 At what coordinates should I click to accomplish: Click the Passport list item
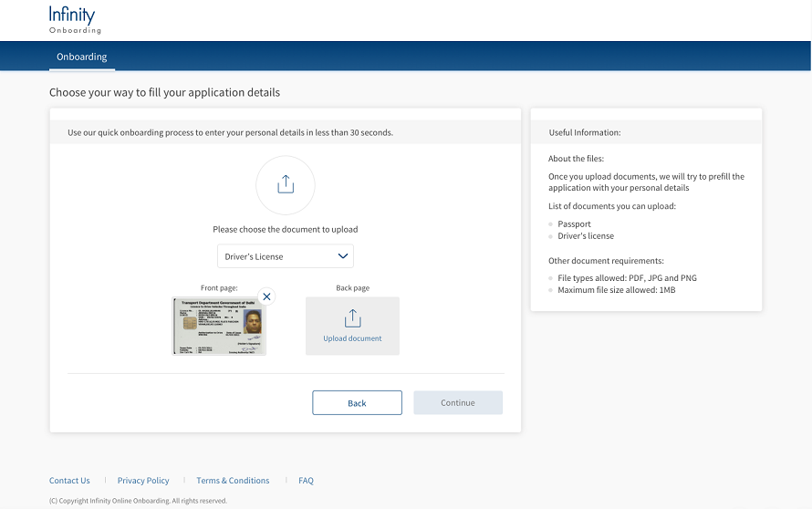click(574, 223)
